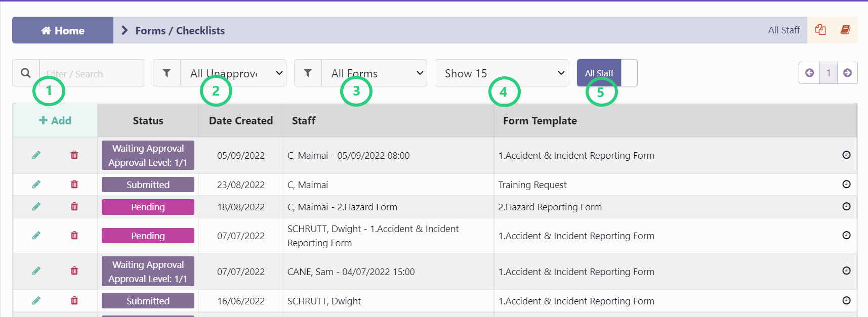Delete the 05/09/2022 Maimai accident form
Screen dimensions: 868x317
pos(74,155)
